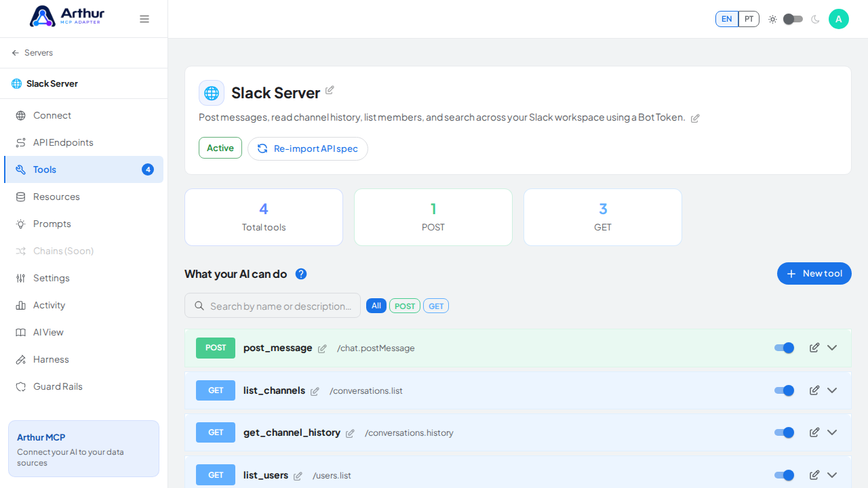Rename get_channel_history with its pencil icon

coord(350,434)
